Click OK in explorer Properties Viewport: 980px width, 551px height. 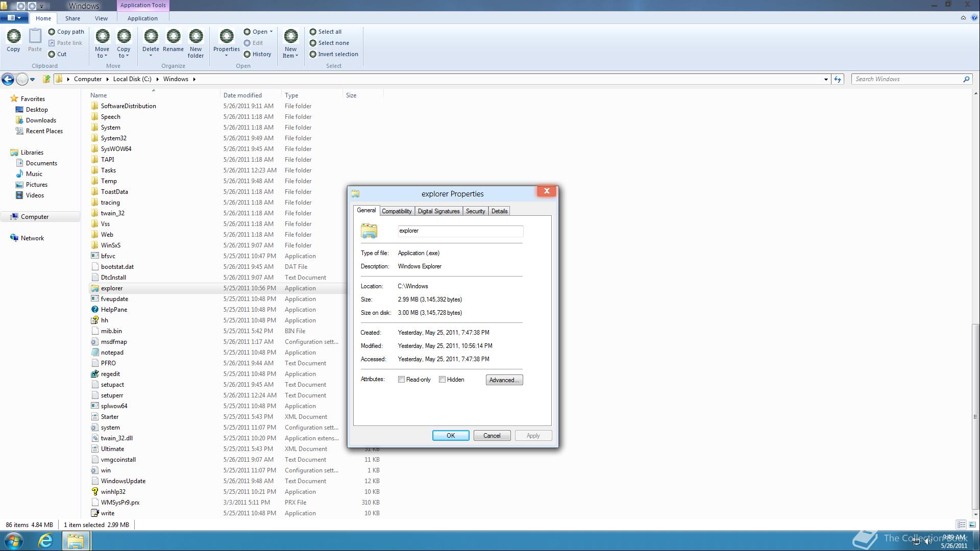coord(451,436)
